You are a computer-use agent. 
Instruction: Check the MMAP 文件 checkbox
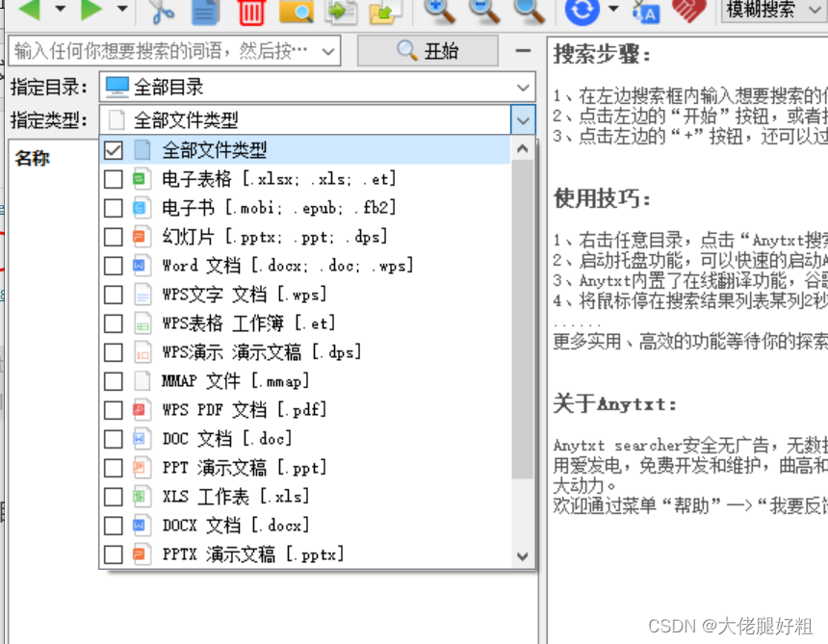click(x=114, y=381)
